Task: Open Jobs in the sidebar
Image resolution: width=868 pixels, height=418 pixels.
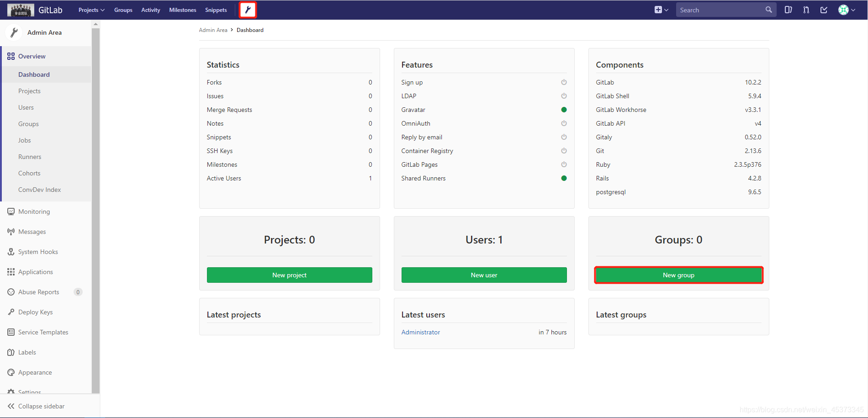Action: pos(25,140)
